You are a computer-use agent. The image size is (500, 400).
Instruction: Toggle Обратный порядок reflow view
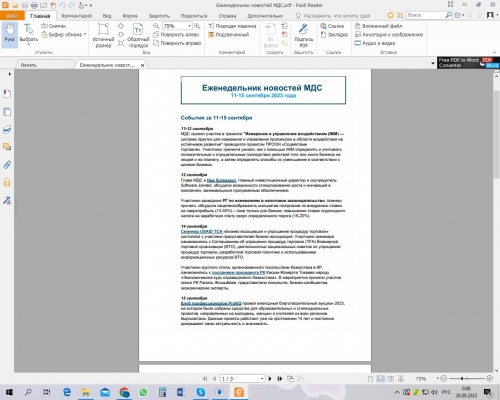coord(138,35)
